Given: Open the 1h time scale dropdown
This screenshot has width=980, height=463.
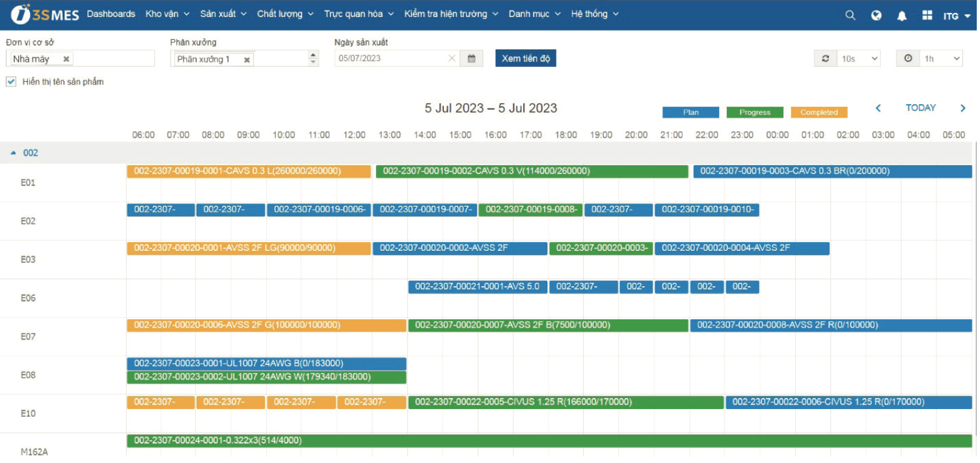Looking at the screenshot, I should [x=942, y=59].
